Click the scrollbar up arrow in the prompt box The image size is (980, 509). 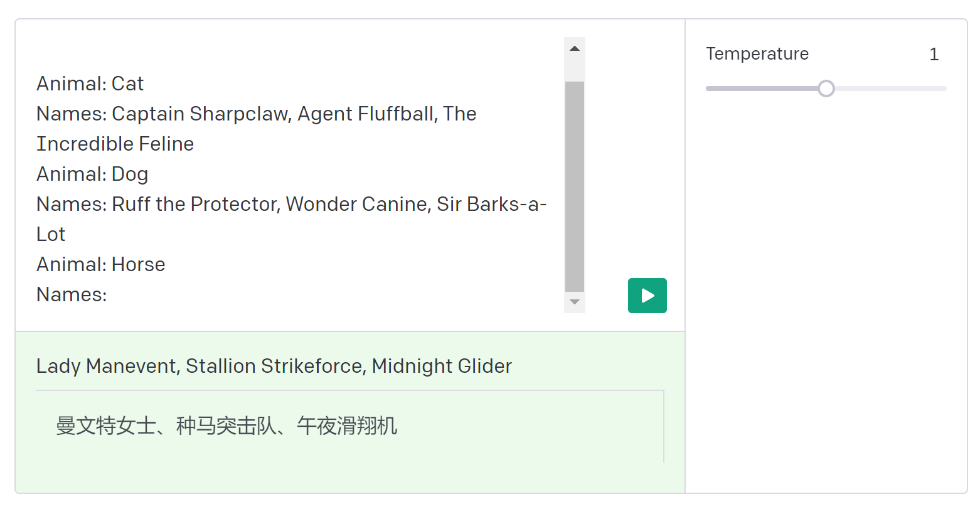pos(574,49)
